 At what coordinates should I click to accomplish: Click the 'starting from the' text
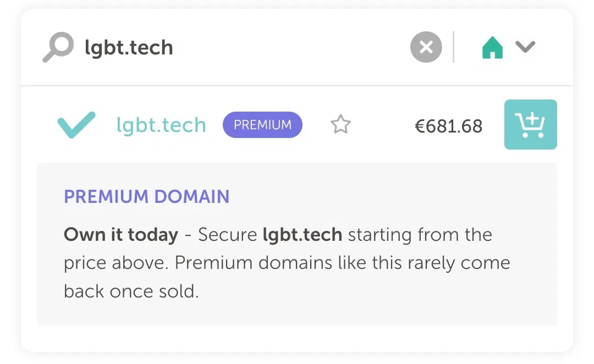420,235
